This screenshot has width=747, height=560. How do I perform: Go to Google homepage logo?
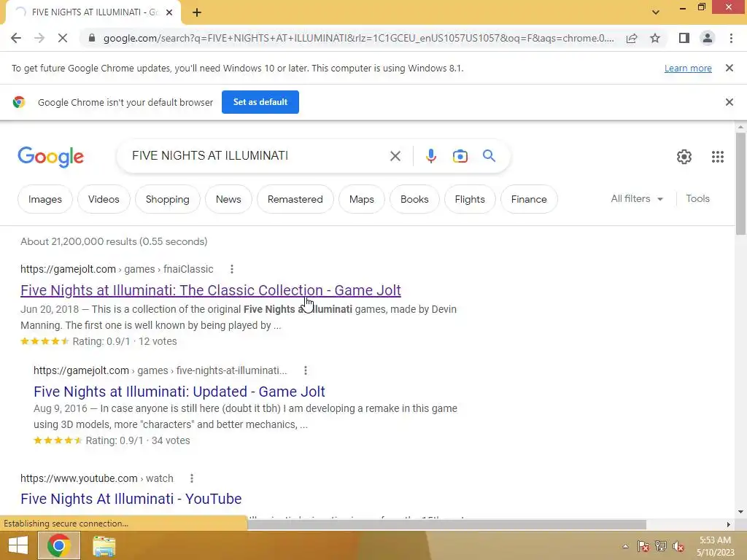click(x=51, y=157)
